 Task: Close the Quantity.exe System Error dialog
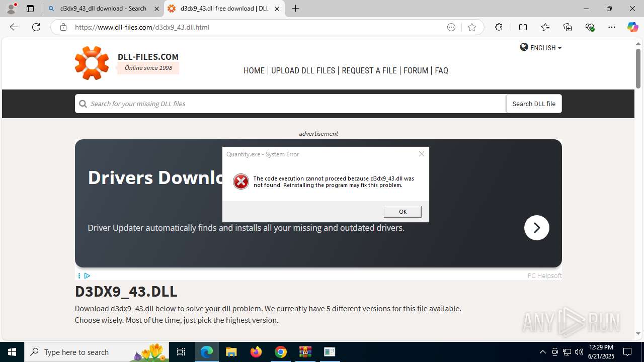[422, 154]
